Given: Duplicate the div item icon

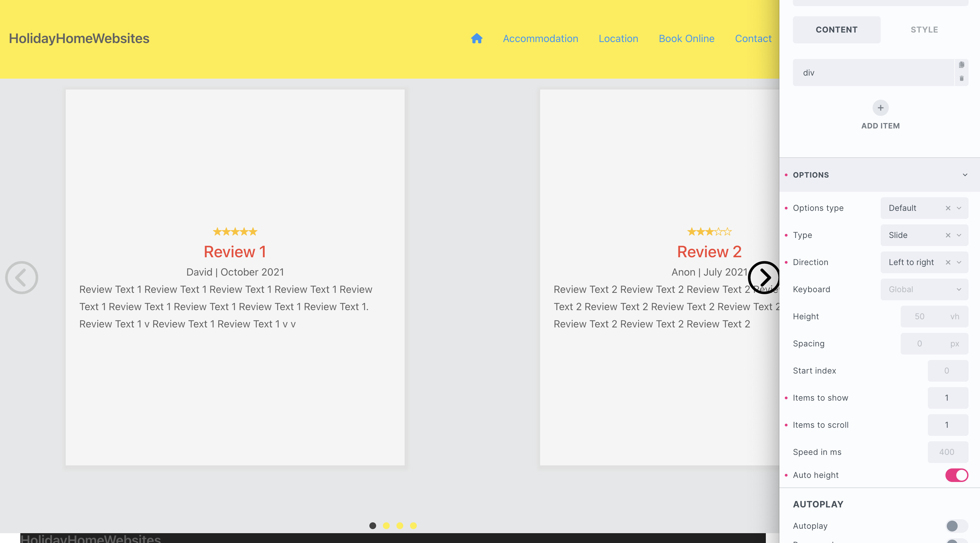Looking at the screenshot, I should tap(961, 65).
